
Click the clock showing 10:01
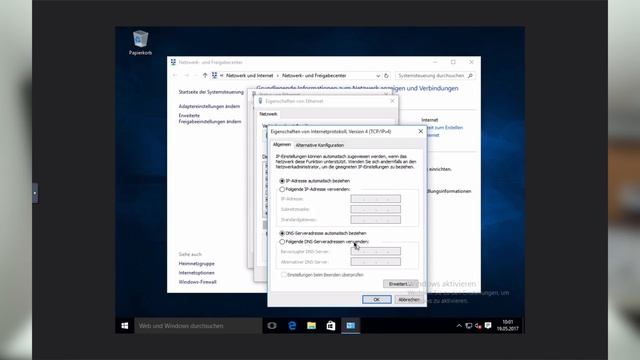(x=508, y=325)
